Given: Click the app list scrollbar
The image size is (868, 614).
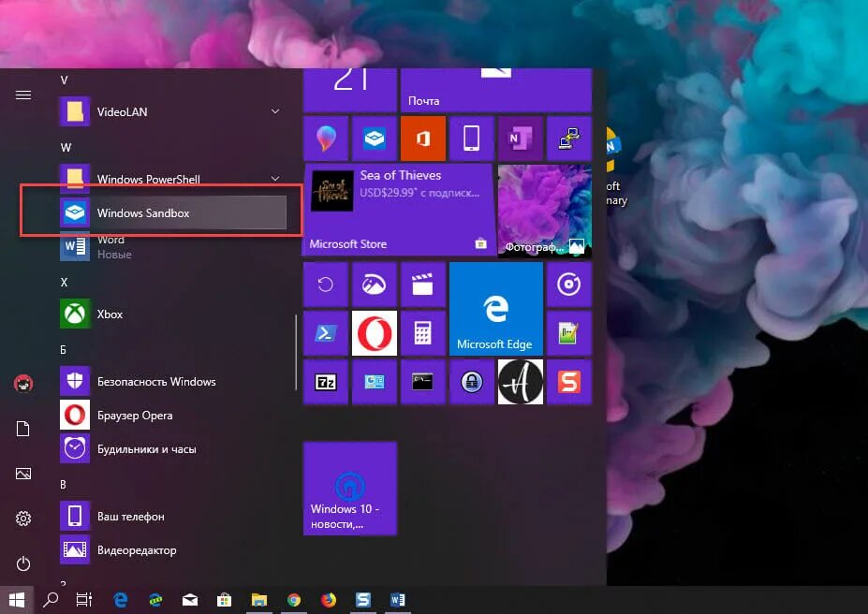Looking at the screenshot, I should click(296, 352).
